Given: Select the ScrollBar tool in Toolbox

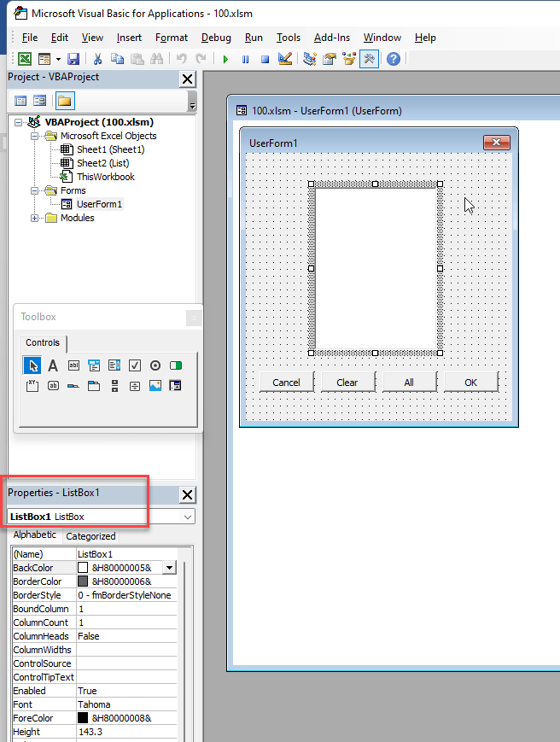Looking at the screenshot, I should pos(114,386).
